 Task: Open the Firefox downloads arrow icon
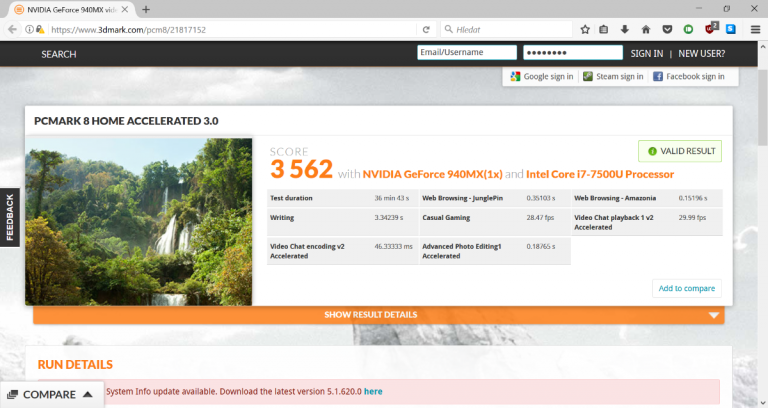click(x=625, y=29)
